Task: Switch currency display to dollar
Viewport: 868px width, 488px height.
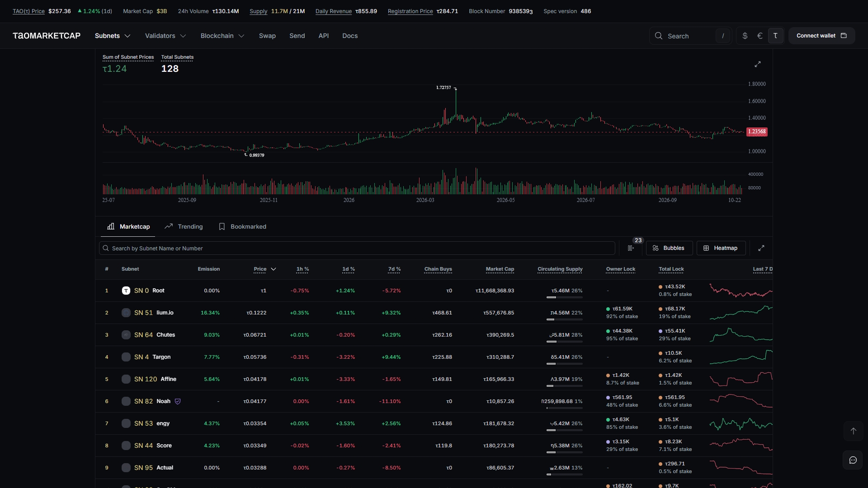Action: pos(745,36)
